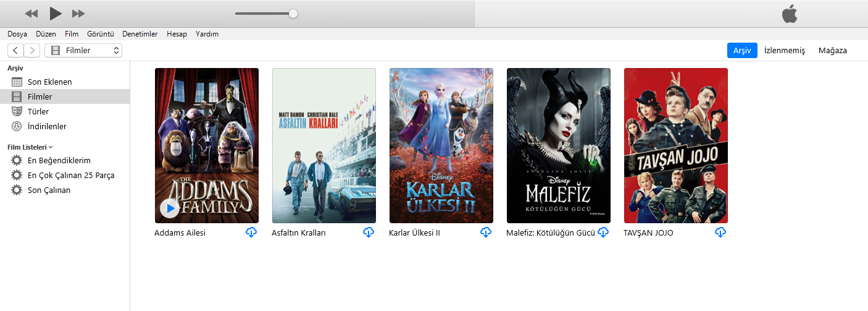Click the Malefiz: Kötülüğün Gücü title text
Viewport: 868px width, 311px height.
tap(551, 233)
